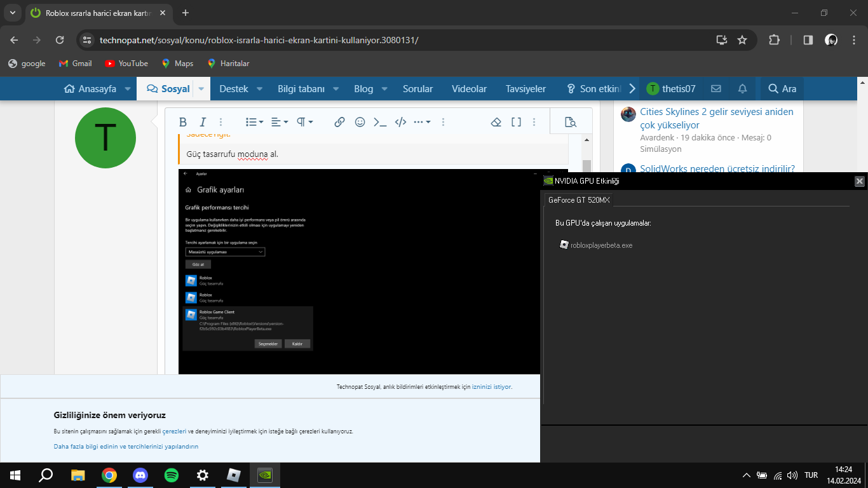This screenshot has width=868, height=488.
Task: Expand the Sosyal dropdown arrow
Action: click(x=201, y=89)
